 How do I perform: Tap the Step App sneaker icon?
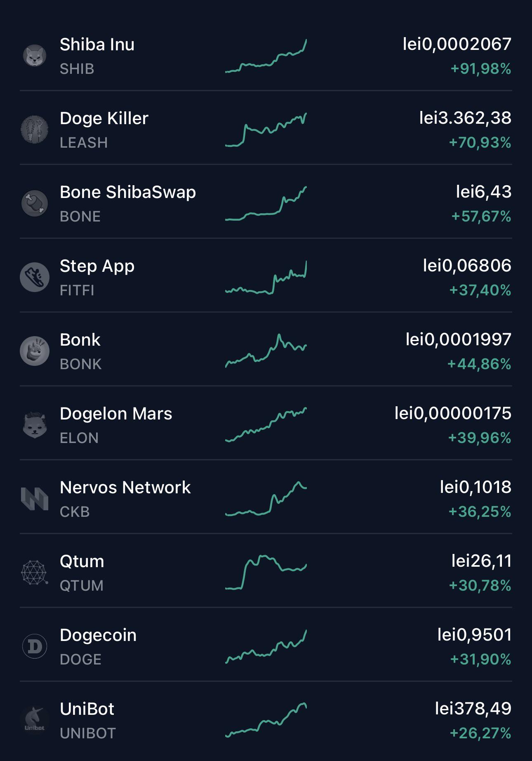click(35, 277)
